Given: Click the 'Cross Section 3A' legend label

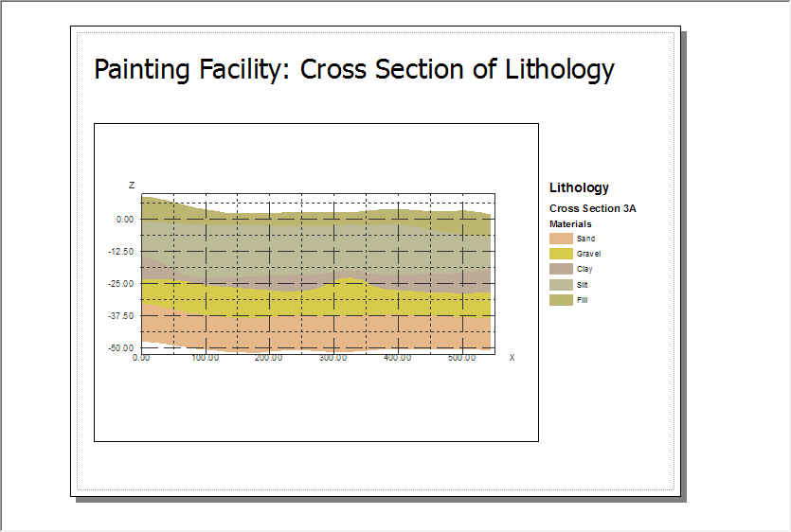Looking at the screenshot, I should [593, 208].
